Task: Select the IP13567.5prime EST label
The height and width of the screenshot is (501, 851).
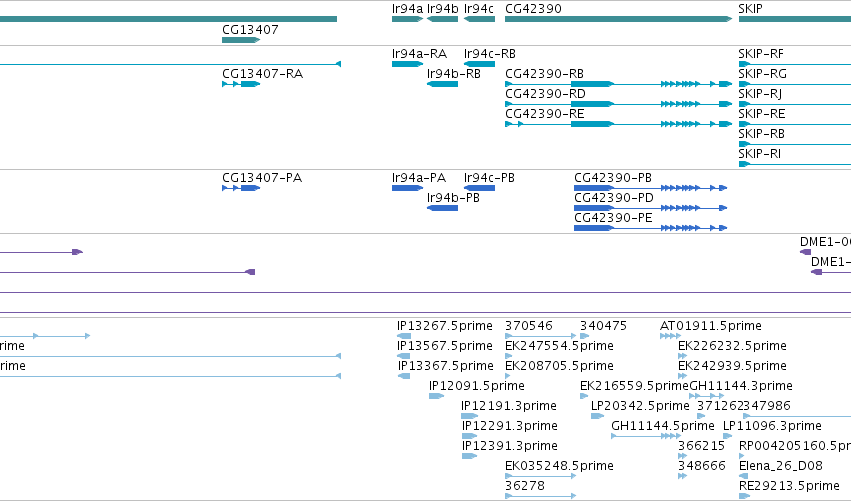Action: click(444, 346)
